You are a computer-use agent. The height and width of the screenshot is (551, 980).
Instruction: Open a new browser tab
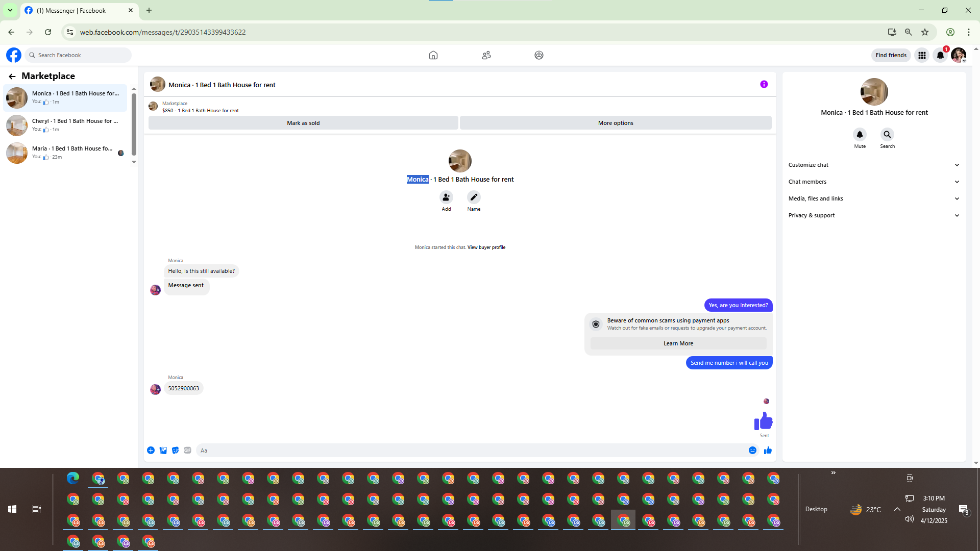click(149, 10)
